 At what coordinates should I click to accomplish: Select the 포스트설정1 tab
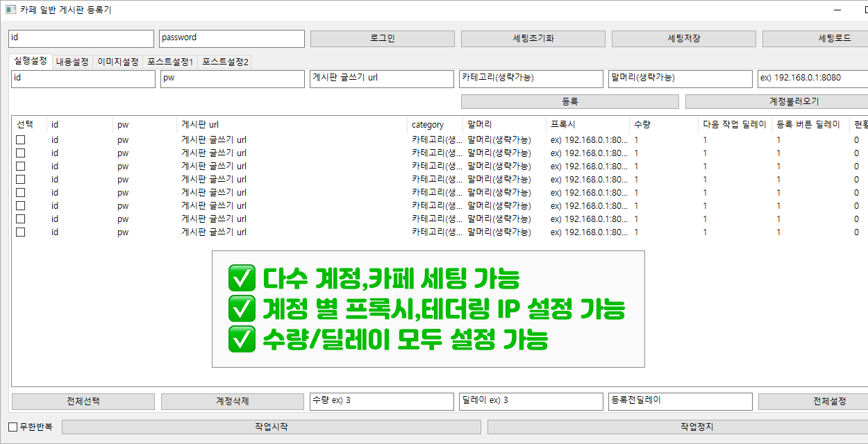[170, 62]
